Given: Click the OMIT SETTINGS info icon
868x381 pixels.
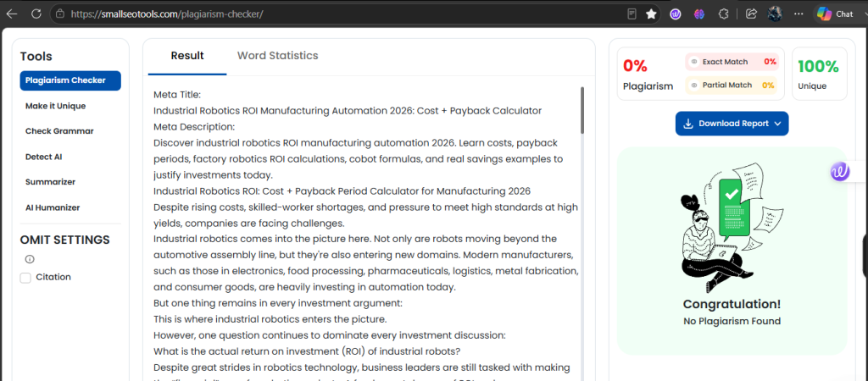Looking at the screenshot, I should [30, 259].
